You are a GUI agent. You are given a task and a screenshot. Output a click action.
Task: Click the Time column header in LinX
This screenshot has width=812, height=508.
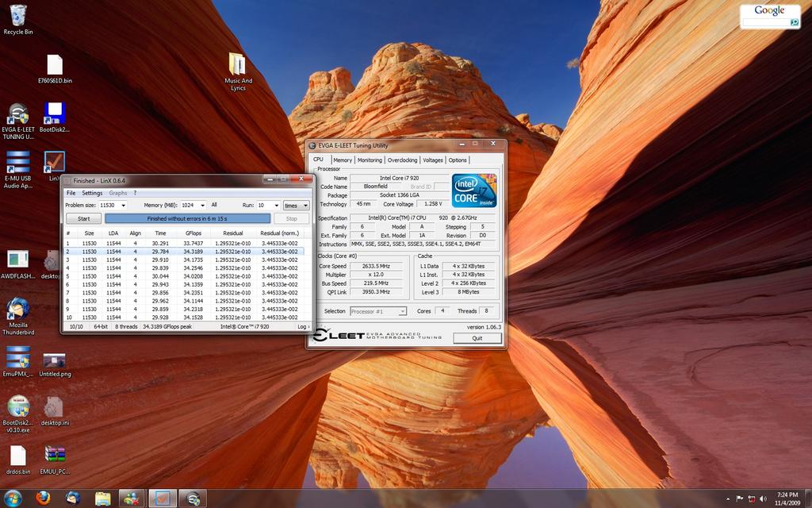pyautogui.click(x=160, y=233)
